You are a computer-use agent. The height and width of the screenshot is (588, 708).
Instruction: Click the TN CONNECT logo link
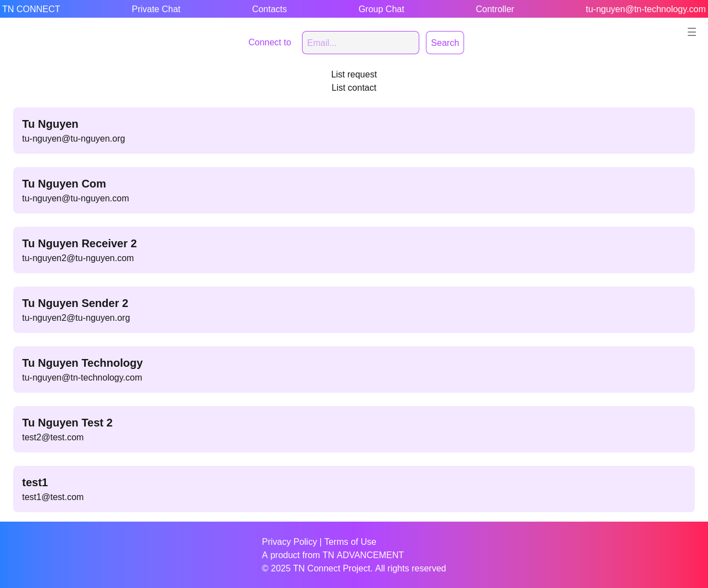point(32,9)
